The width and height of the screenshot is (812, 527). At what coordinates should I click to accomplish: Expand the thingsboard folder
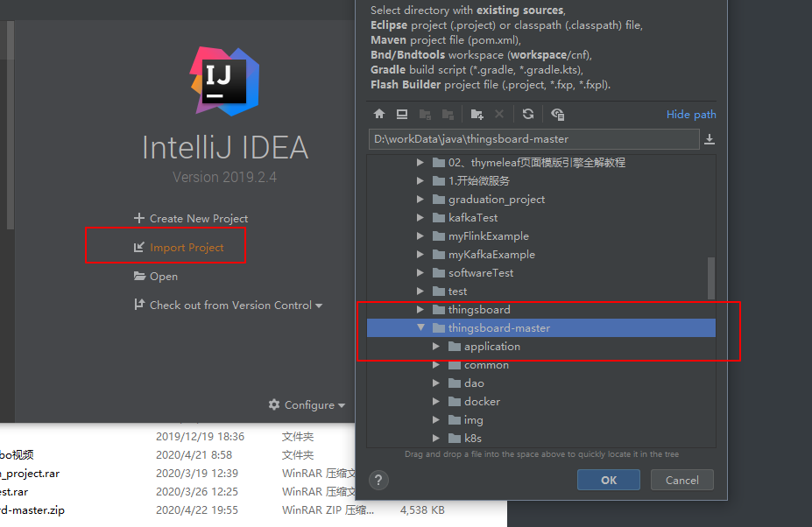pyautogui.click(x=420, y=310)
